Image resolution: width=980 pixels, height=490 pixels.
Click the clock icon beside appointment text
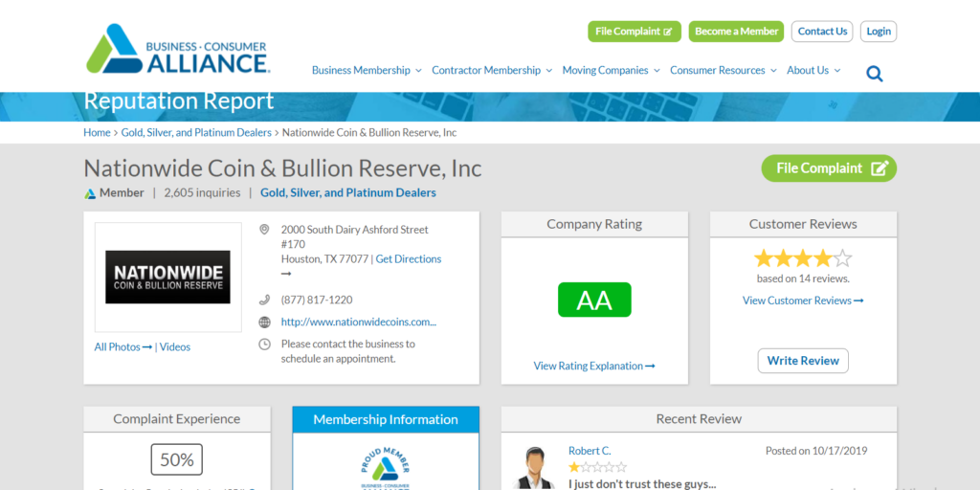click(x=264, y=344)
